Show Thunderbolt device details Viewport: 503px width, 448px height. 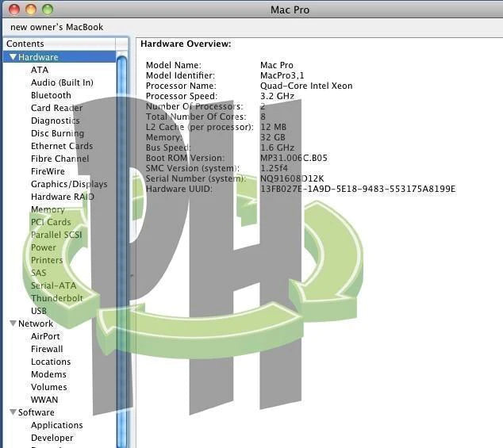click(x=56, y=298)
